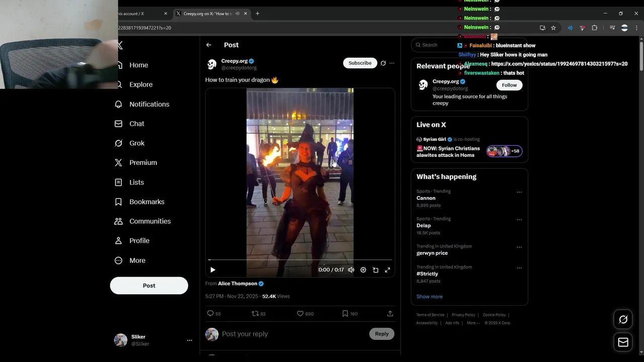Open options dots for Cannon trend
This screenshot has width=644, height=362.
[519, 192]
